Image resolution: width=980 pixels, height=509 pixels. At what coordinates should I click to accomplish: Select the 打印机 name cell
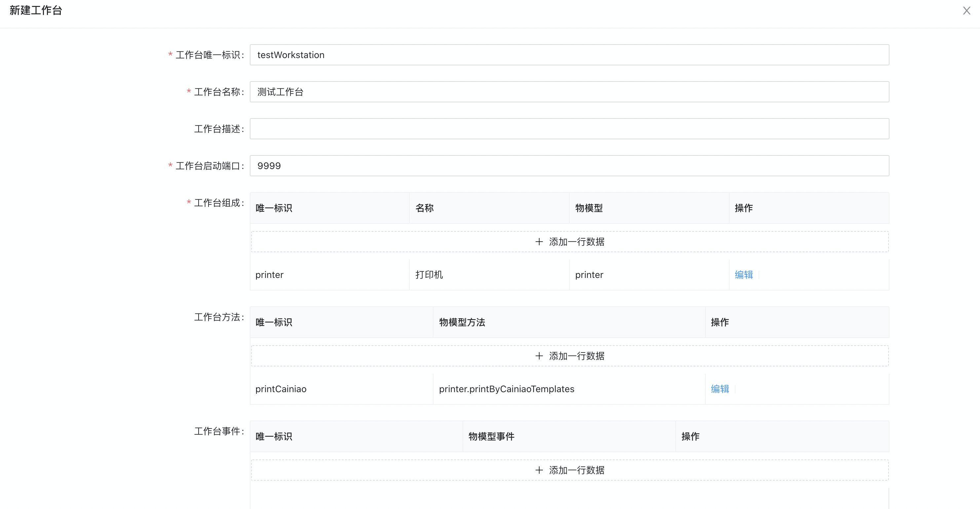[429, 275]
